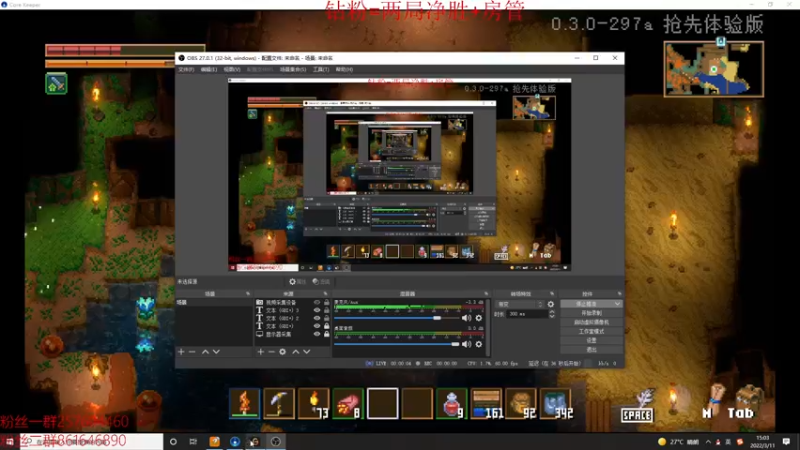
Task: Open the 桌面音频 audio settings gear
Action: pos(479,344)
